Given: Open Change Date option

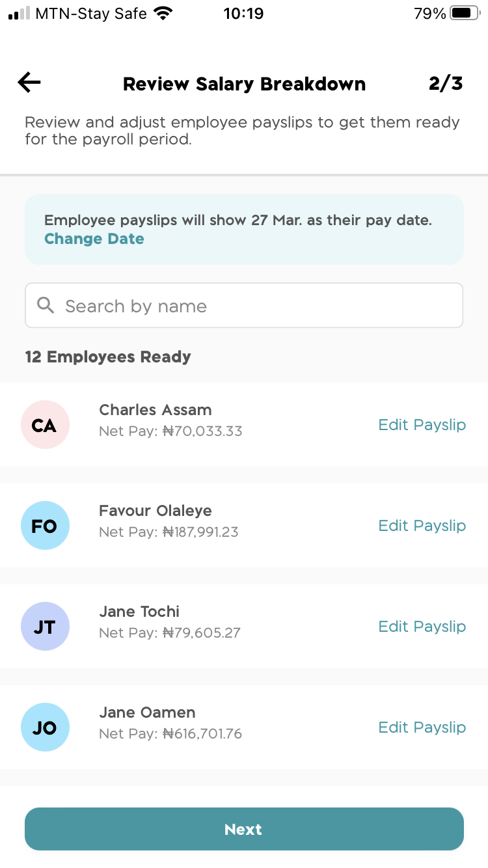Looking at the screenshot, I should [94, 239].
